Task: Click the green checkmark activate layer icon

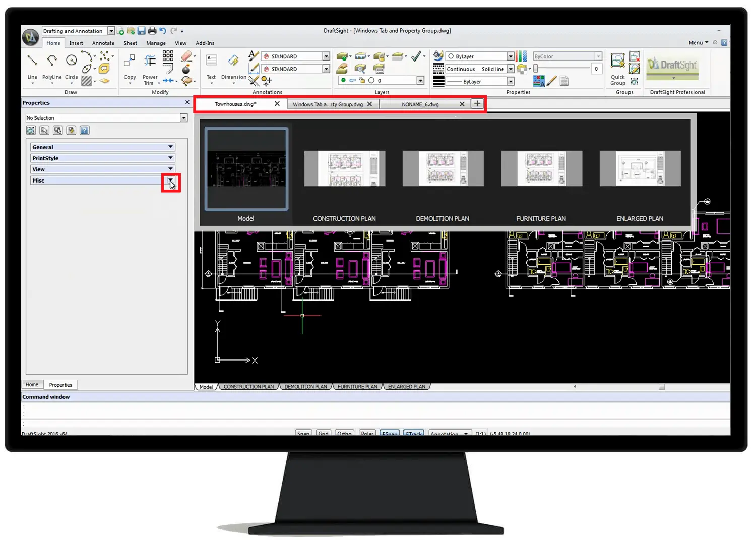Action: tap(416, 56)
